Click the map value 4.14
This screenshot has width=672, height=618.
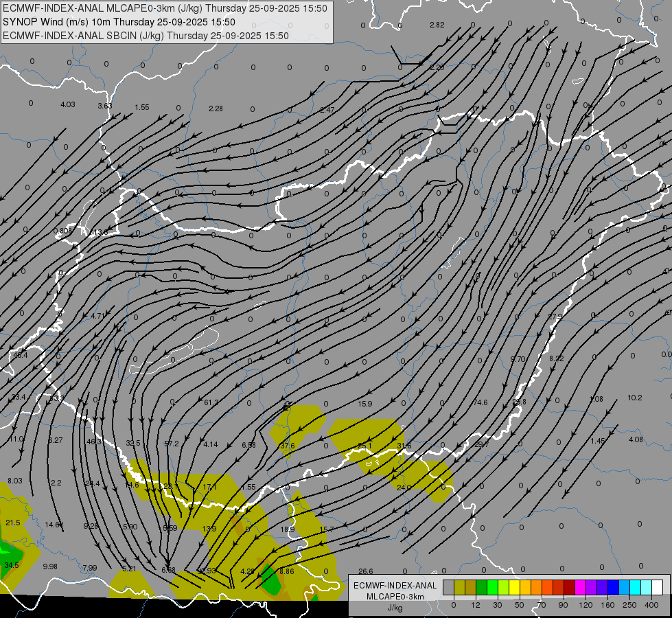(211, 444)
